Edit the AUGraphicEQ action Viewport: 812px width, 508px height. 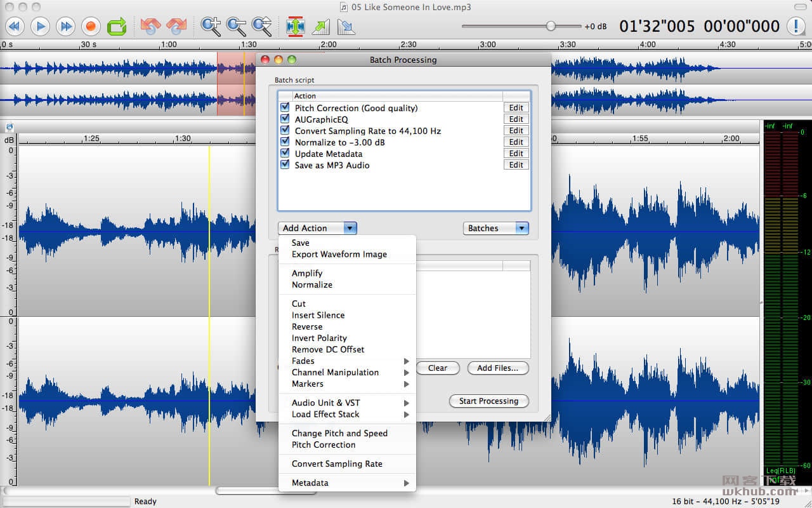[516, 119]
